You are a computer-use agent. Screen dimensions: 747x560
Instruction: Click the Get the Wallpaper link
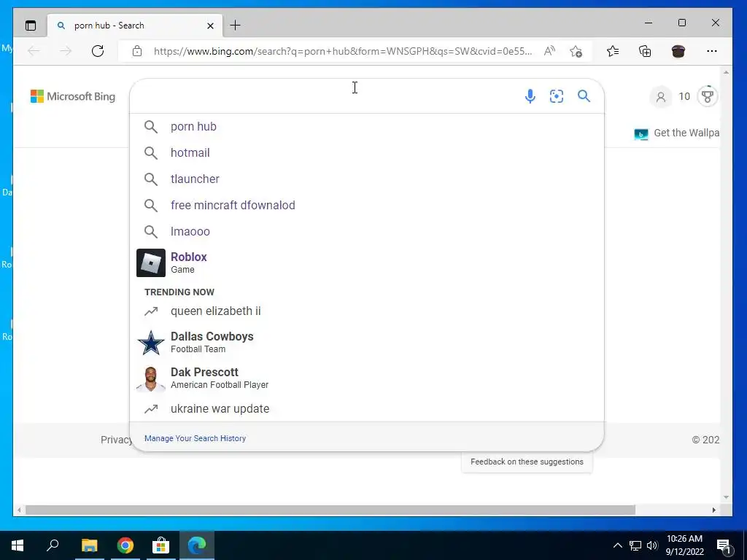[676, 133]
